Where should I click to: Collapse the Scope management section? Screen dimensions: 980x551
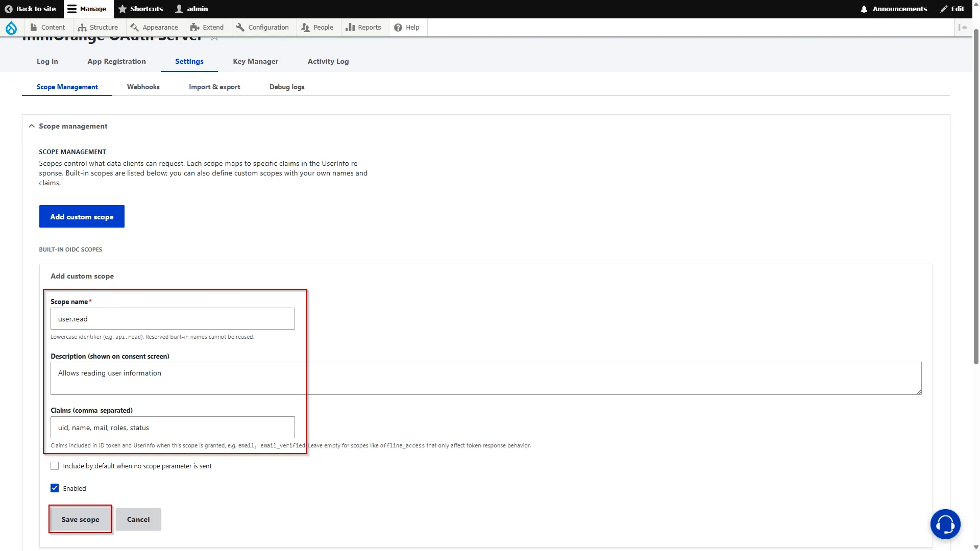(68, 126)
